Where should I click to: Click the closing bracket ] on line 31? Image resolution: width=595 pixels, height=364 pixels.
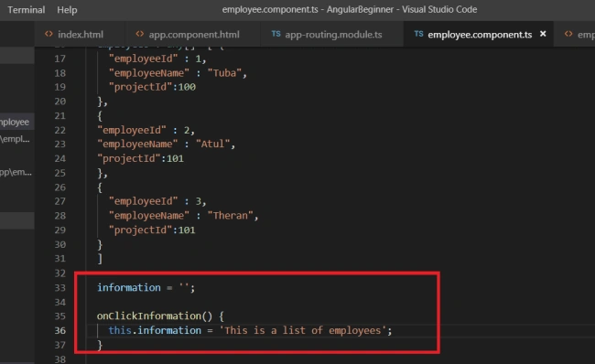click(100, 259)
